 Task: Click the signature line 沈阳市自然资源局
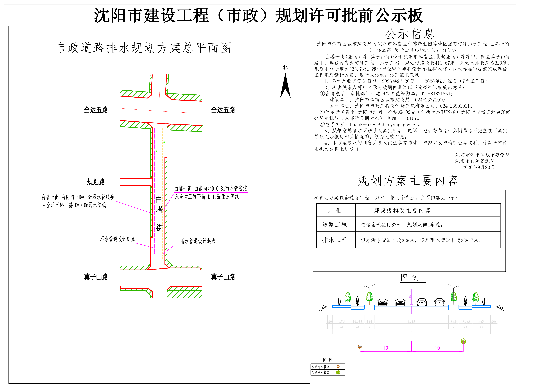[475, 161]
